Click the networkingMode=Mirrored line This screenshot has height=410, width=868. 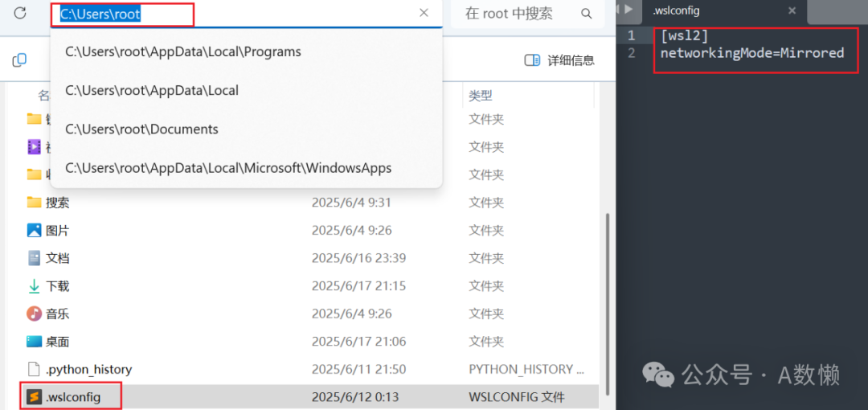click(x=752, y=53)
